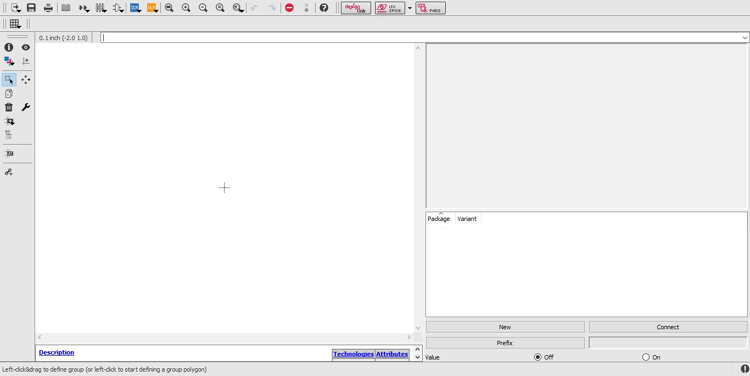
Task: Click the LTC Spice button
Action: pyautogui.click(x=390, y=8)
